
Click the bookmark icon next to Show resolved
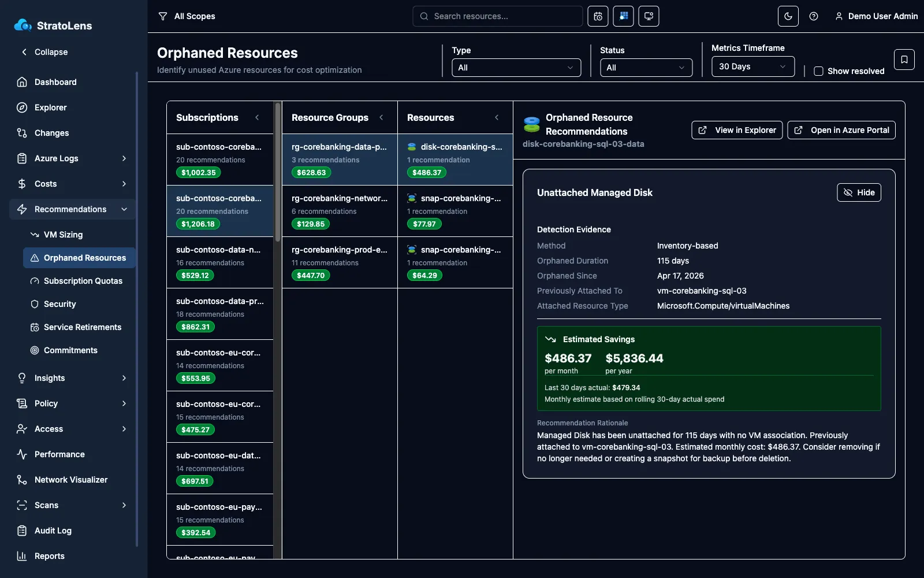pyautogui.click(x=904, y=60)
